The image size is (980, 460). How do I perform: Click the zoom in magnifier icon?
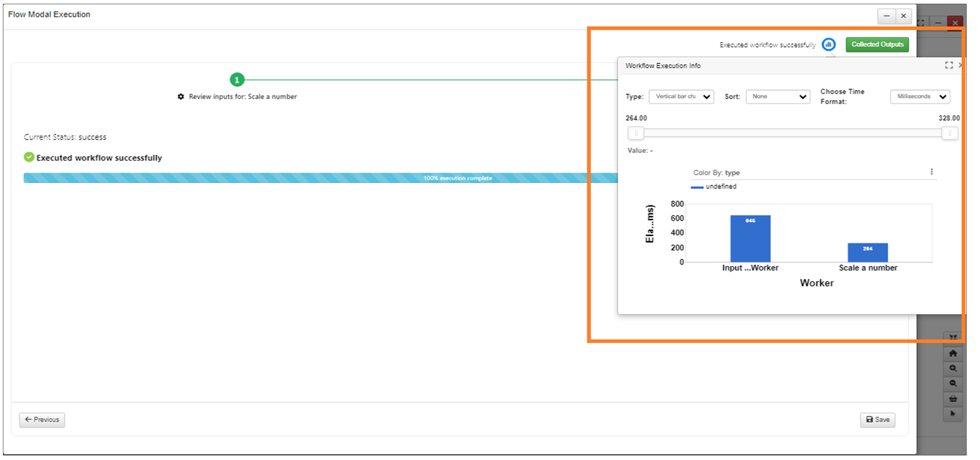tap(953, 369)
